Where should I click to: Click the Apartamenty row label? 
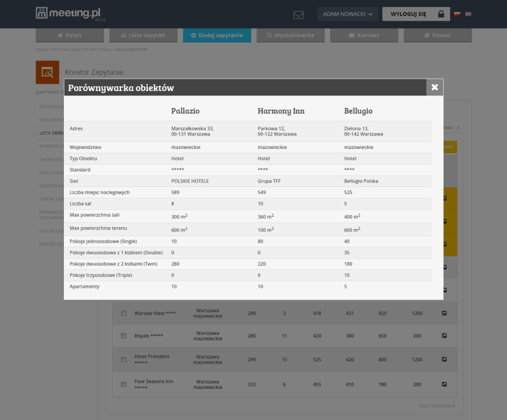[x=84, y=286]
